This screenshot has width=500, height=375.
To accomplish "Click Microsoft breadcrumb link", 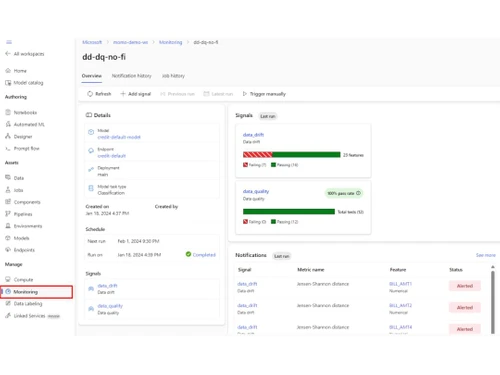I will click(x=92, y=42).
